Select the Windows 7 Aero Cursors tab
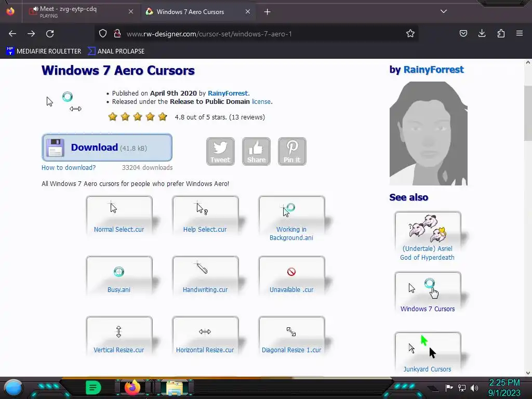Viewport: 532px width, 399px height. (198, 11)
